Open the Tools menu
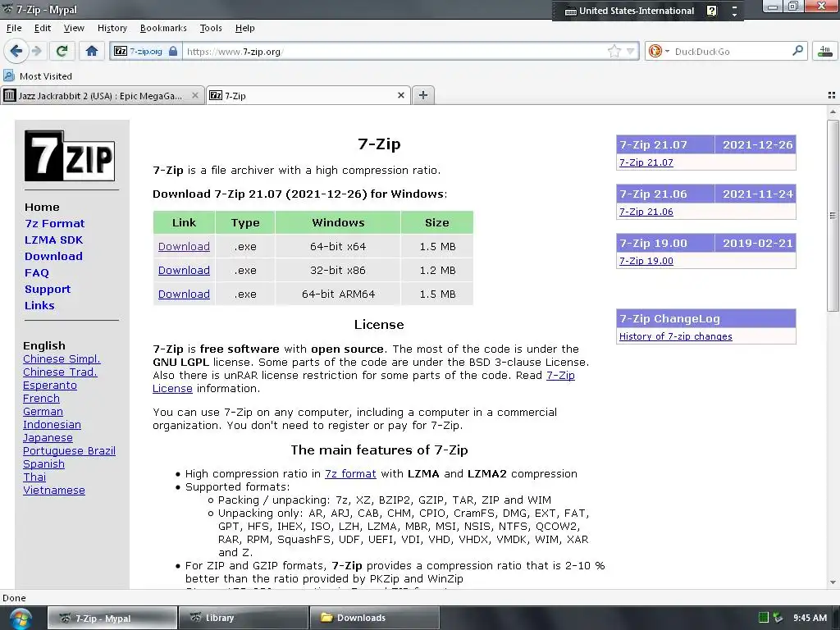This screenshot has width=840, height=630. pos(211,28)
